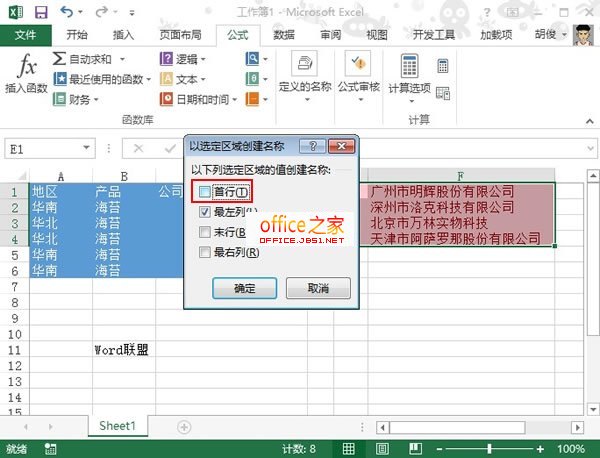
Task: Open the 文件 (File) tab
Action: 25,35
